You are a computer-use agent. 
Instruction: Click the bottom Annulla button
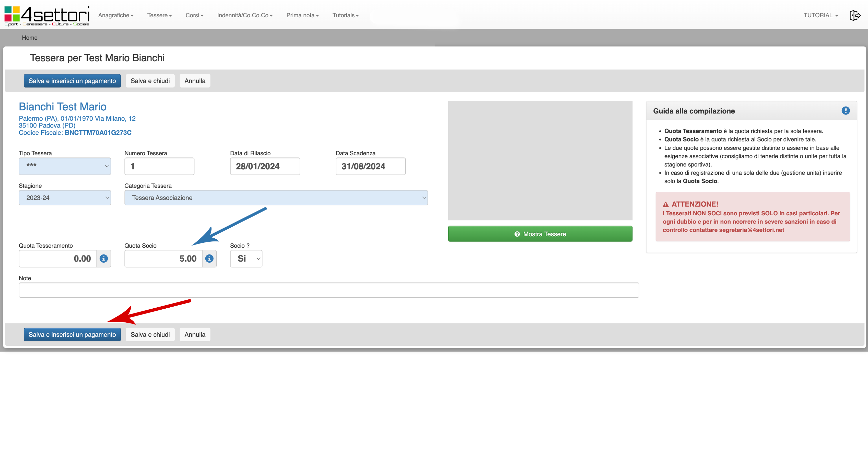(x=195, y=335)
